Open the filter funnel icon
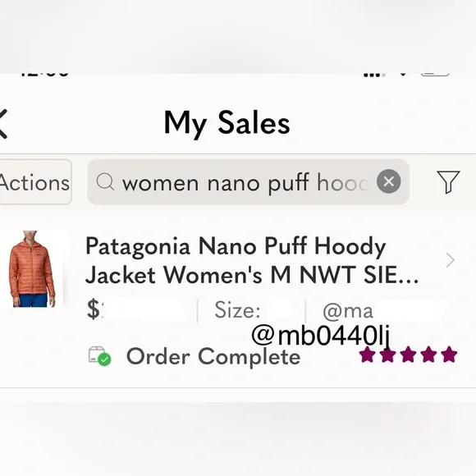 (x=448, y=182)
